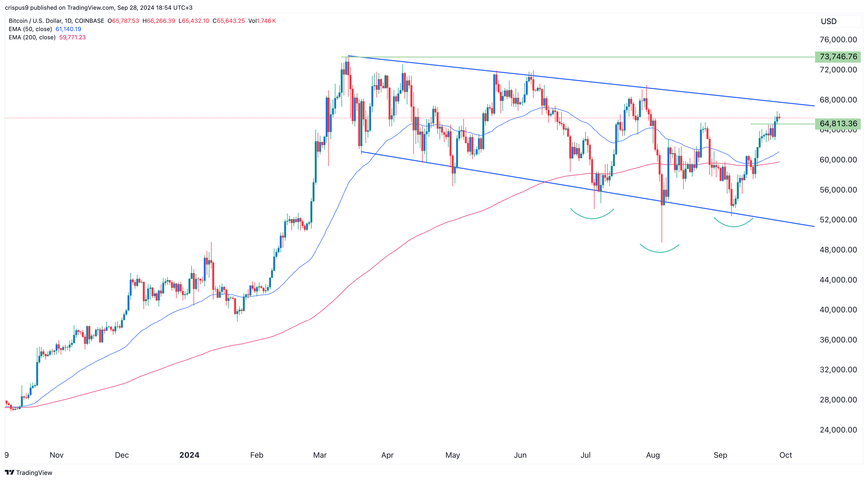Click the Aug label on time axis
Viewport: 868px width, 481px height.
[x=653, y=455]
